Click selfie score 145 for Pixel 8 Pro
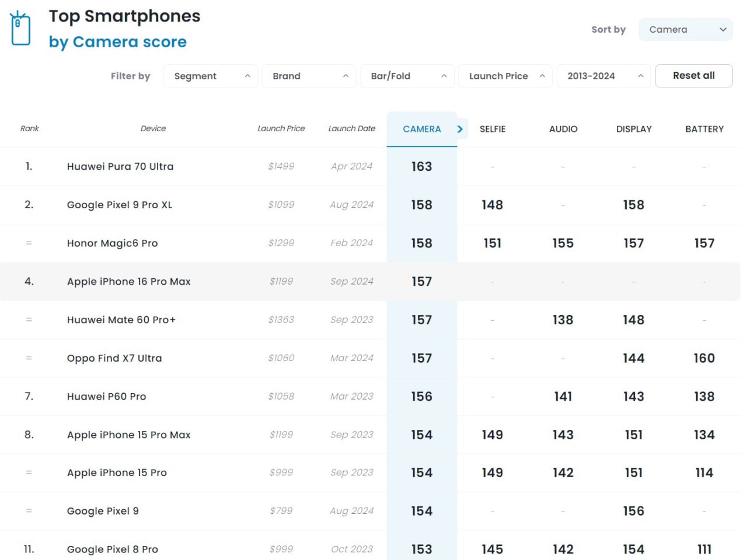This screenshot has width=747, height=560. (x=493, y=549)
